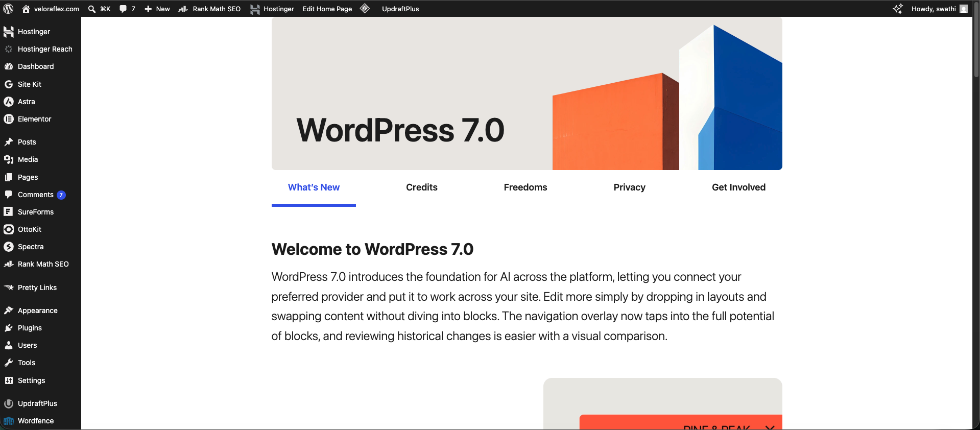Click the WordPress 7.0 banner image

(527, 93)
